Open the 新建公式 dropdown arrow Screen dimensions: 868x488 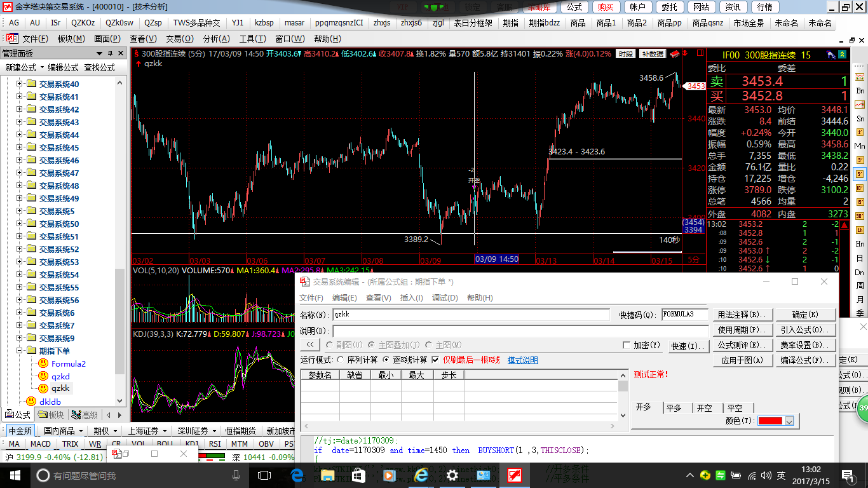coord(42,67)
